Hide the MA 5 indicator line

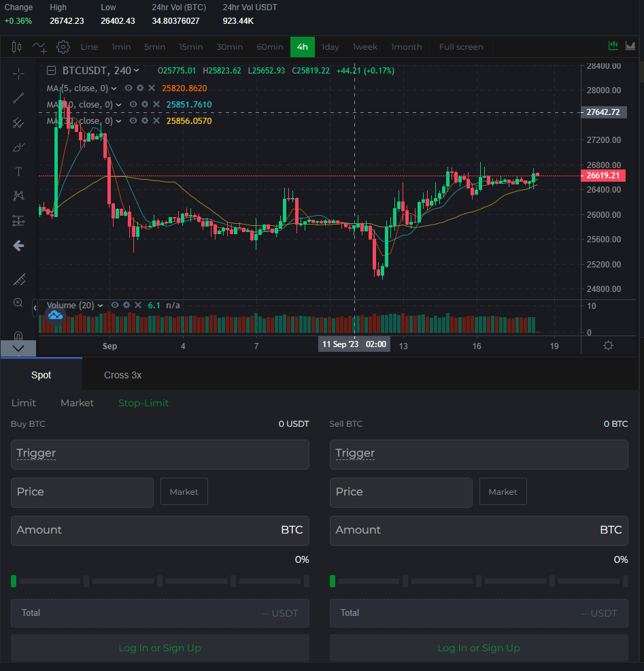129,88
